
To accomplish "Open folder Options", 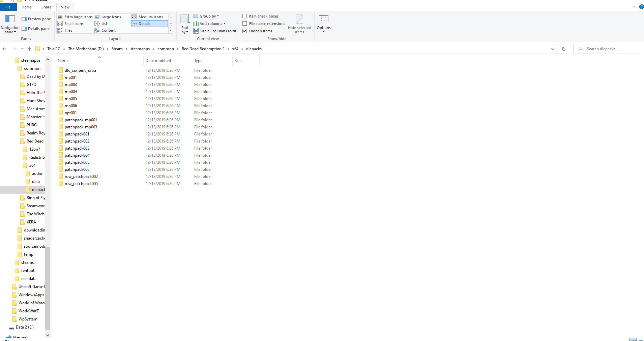I will pyautogui.click(x=323, y=24).
